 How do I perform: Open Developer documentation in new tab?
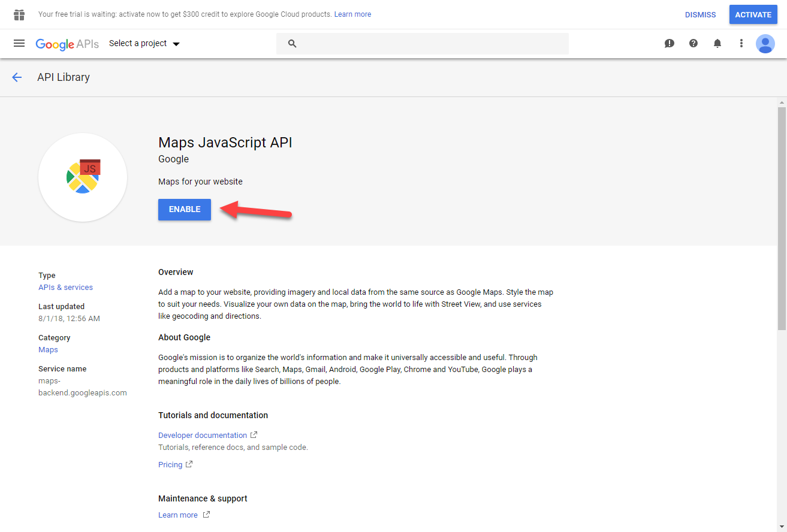(203, 434)
